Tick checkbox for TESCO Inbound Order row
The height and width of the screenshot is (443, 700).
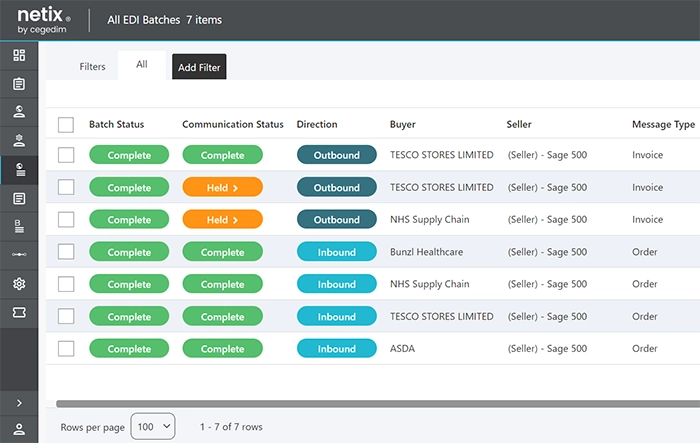click(66, 316)
